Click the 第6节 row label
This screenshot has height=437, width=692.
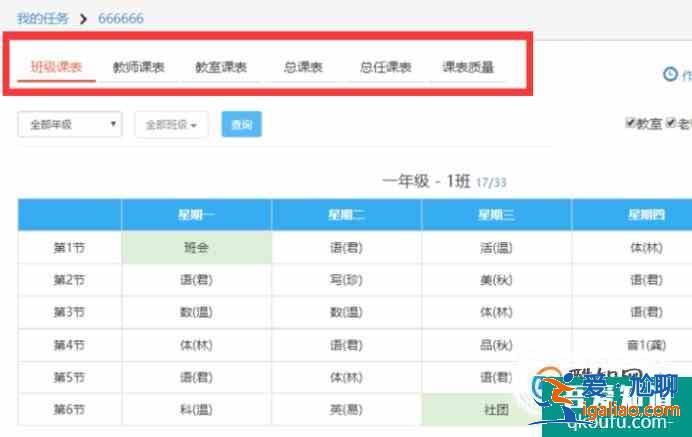coord(69,410)
